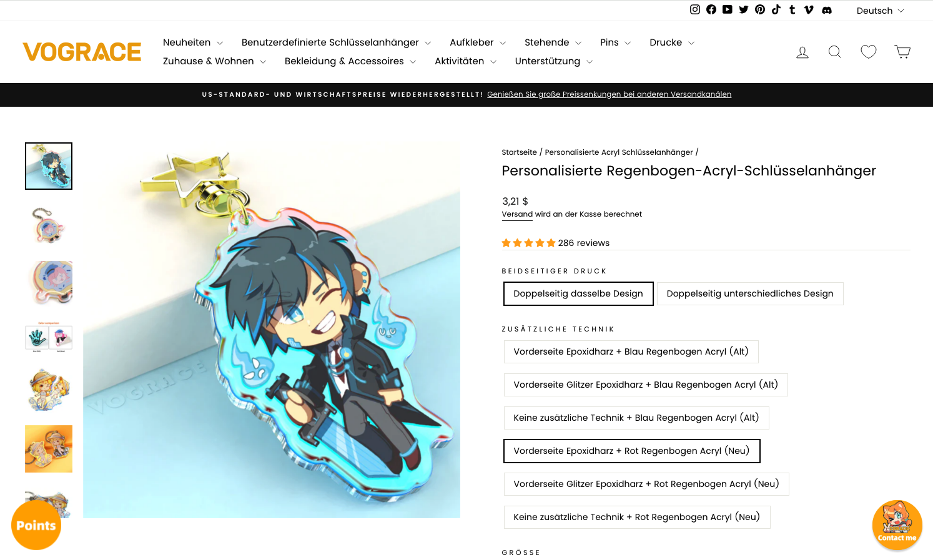Visit the Instagram social icon
The image size is (933, 560).
(x=695, y=9)
